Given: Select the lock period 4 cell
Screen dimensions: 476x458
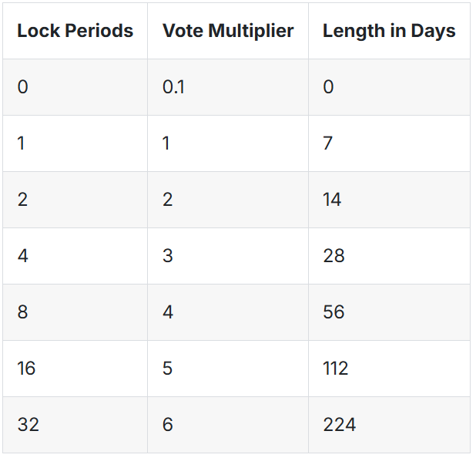Looking at the screenshot, I should [75, 256].
